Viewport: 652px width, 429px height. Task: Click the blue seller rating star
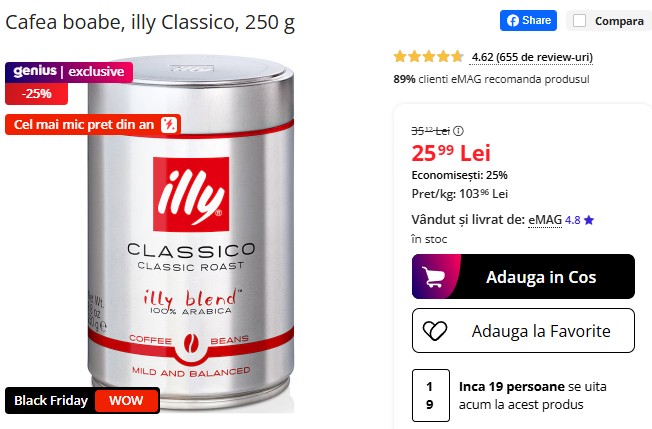click(589, 220)
